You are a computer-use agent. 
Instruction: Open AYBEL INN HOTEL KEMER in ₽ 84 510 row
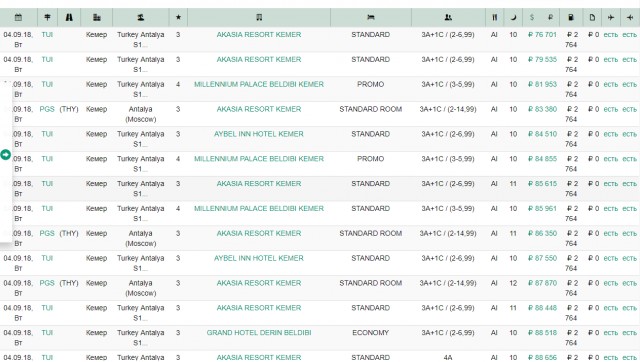coord(259,134)
